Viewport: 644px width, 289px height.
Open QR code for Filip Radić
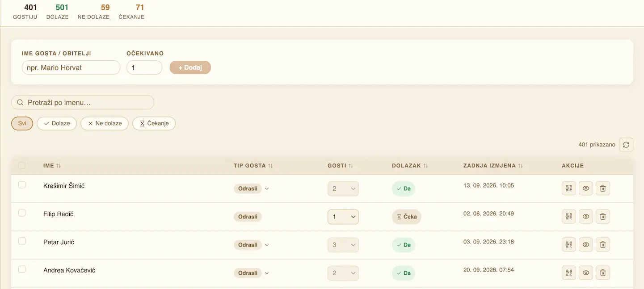click(569, 217)
